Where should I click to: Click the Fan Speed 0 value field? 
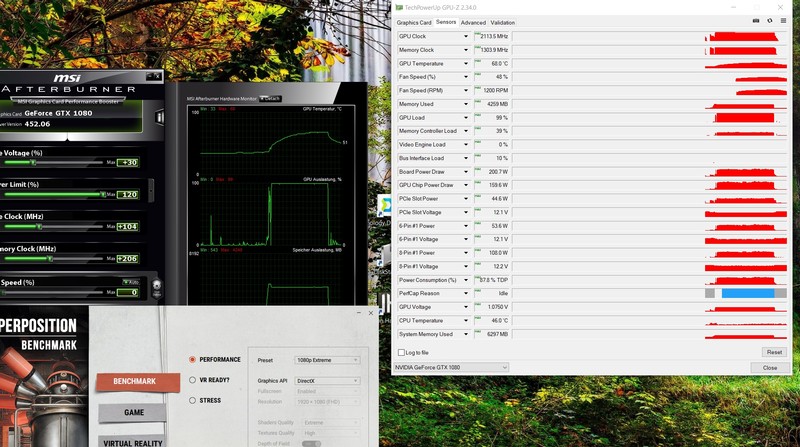point(128,292)
